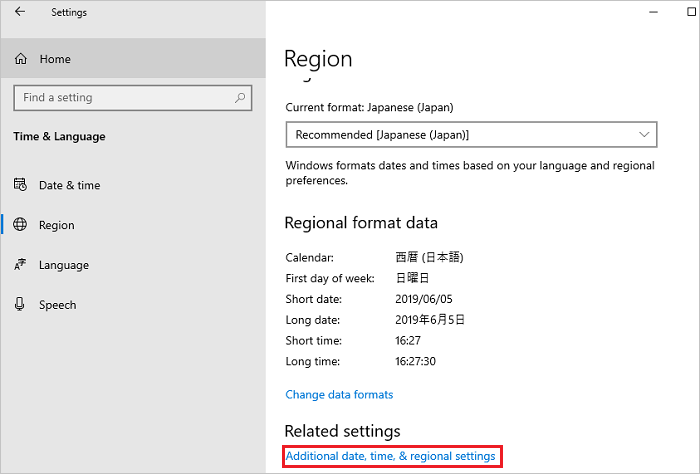Minimize the Settings window
700x474 pixels.
(x=653, y=12)
